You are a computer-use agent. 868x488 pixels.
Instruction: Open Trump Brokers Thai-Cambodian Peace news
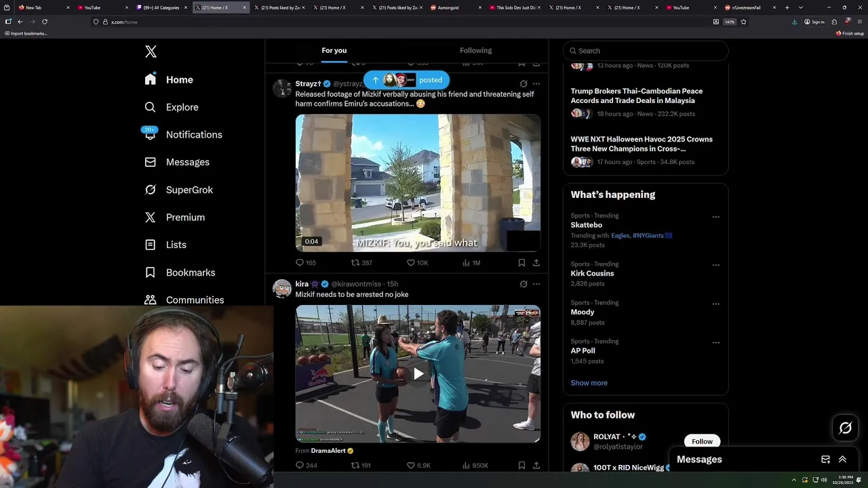(x=646, y=102)
